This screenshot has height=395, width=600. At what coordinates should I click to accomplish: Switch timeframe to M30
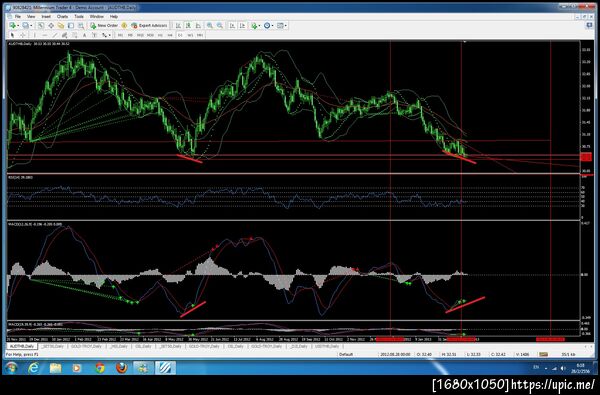(150, 35)
